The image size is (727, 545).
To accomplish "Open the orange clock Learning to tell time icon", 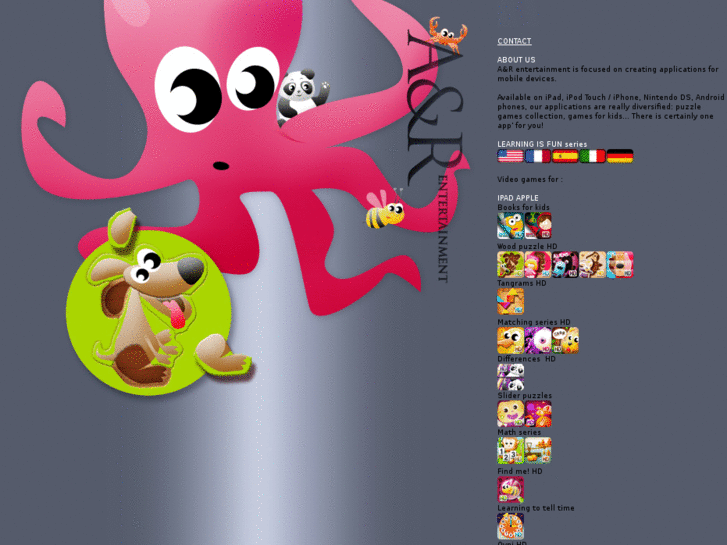I will pyautogui.click(x=510, y=526).
